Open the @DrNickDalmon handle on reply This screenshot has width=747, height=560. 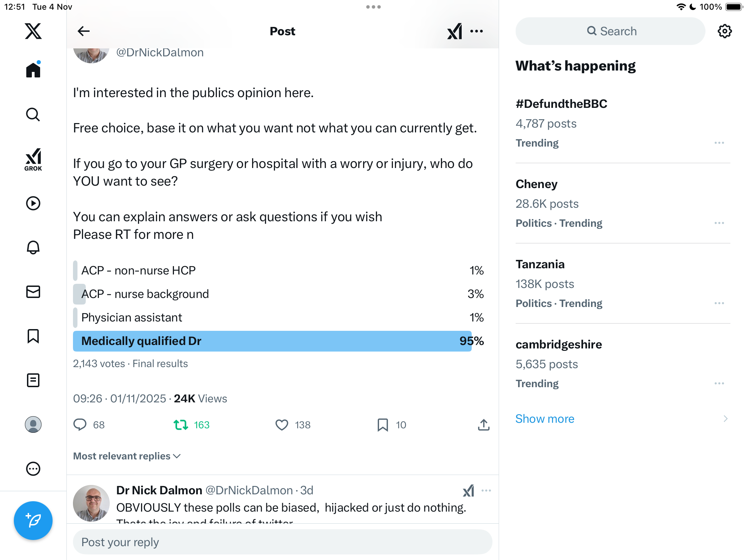[x=249, y=490]
